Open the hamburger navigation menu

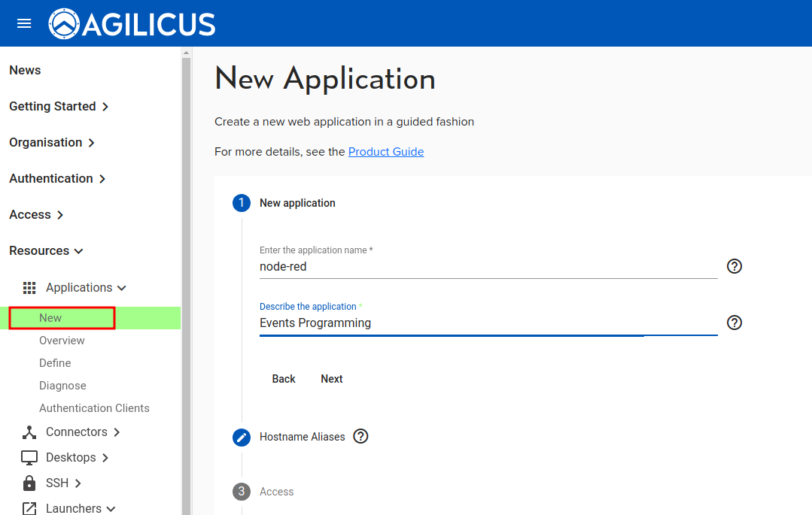[x=24, y=23]
